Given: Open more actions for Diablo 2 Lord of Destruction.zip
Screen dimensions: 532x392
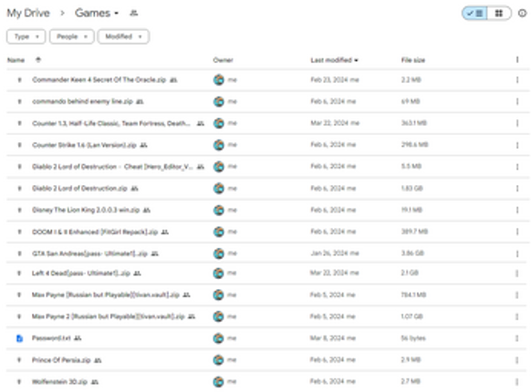Looking at the screenshot, I should [517, 189].
